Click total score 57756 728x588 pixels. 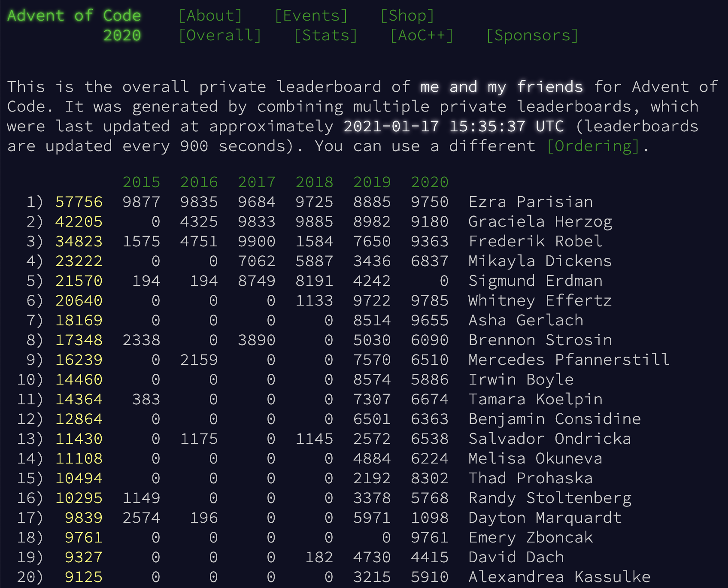coord(79,202)
